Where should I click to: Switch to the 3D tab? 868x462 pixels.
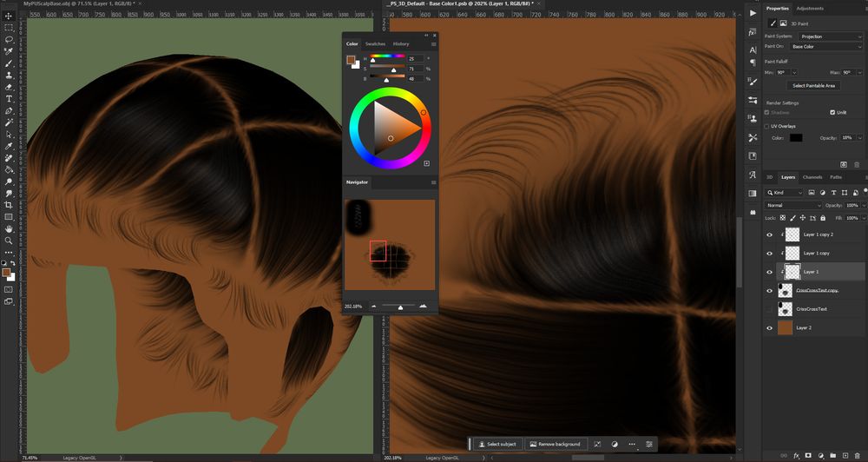769,177
